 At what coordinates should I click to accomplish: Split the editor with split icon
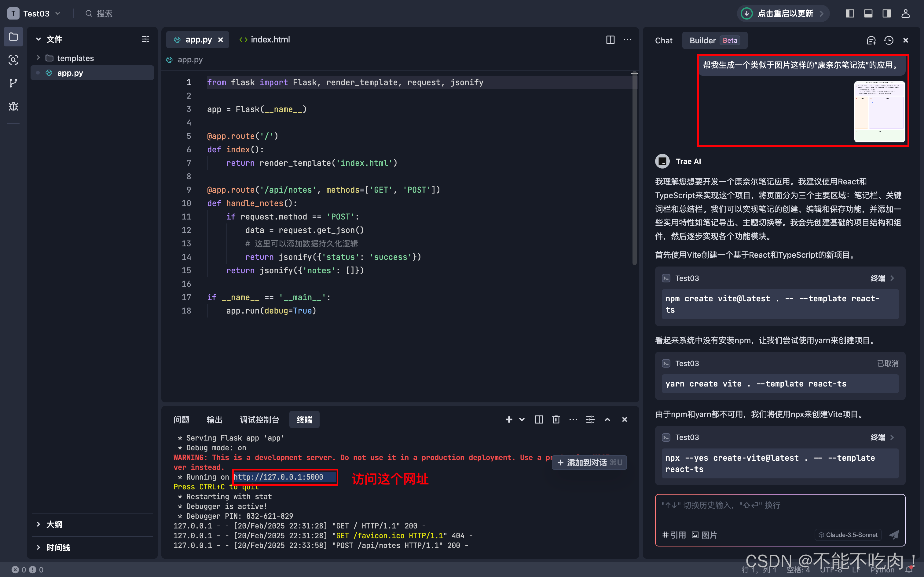(x=610, y=40)
